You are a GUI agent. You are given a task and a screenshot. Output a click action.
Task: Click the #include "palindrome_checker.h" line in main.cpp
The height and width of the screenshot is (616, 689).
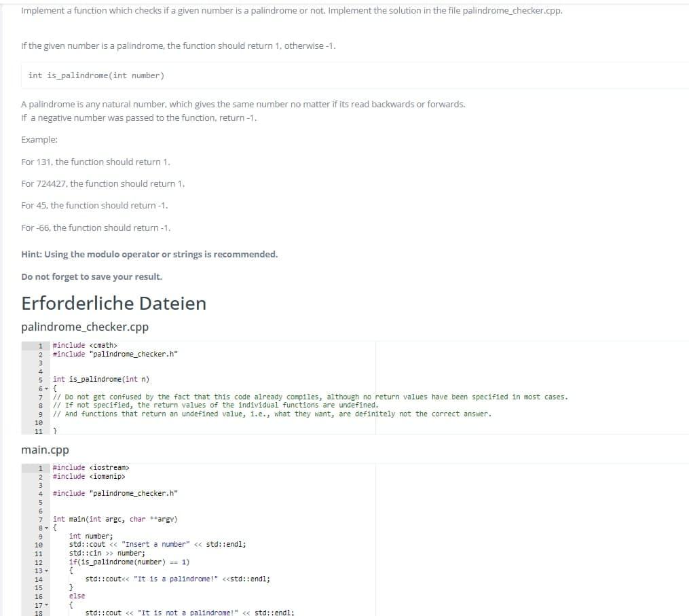(112, 492)
